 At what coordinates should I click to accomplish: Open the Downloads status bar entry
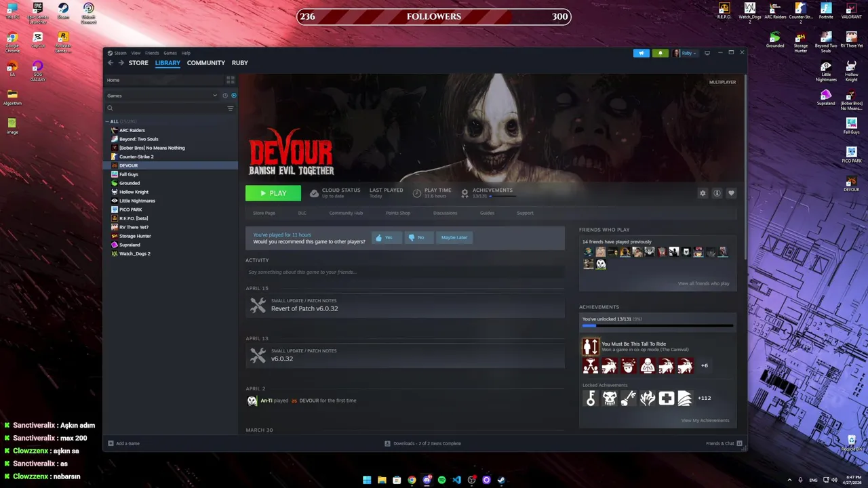422,443
